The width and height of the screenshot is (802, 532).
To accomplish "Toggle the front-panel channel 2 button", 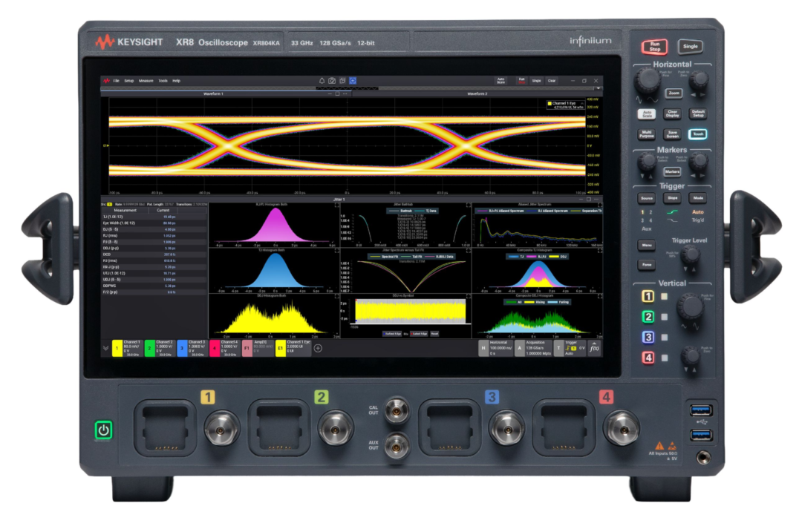I will coord(648,317).
